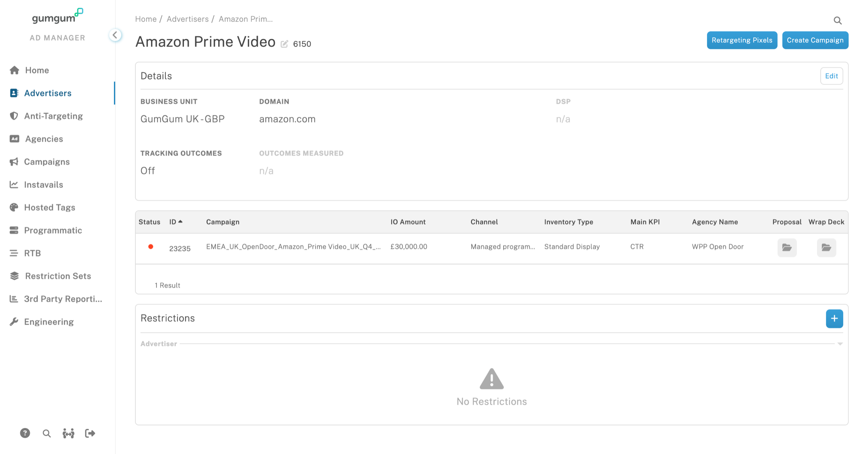Image resolution: width=868 pixels, height=454 pixels.
Task: Click the Managed program... channel cell
Action: click(x=503, y=247)
